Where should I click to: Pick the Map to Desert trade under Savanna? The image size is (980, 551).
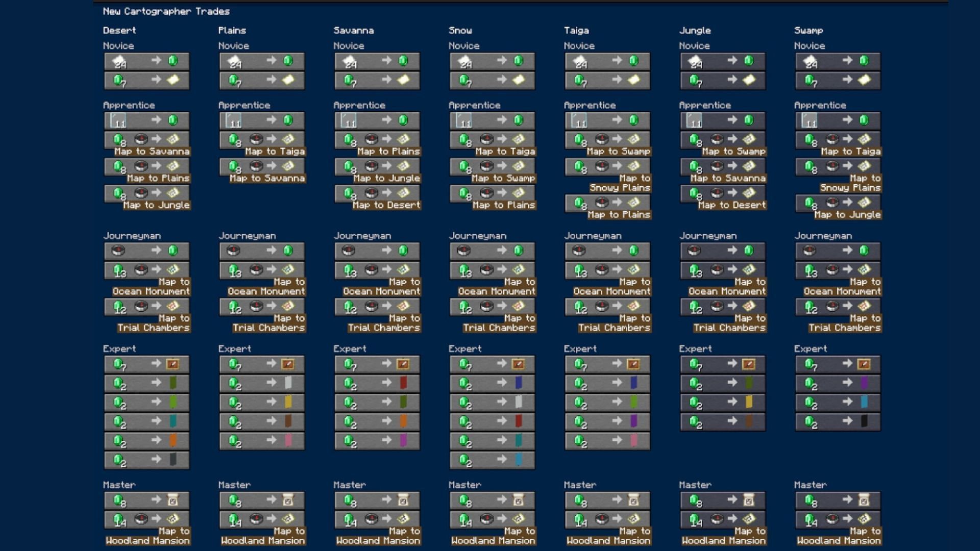point(378,193)
